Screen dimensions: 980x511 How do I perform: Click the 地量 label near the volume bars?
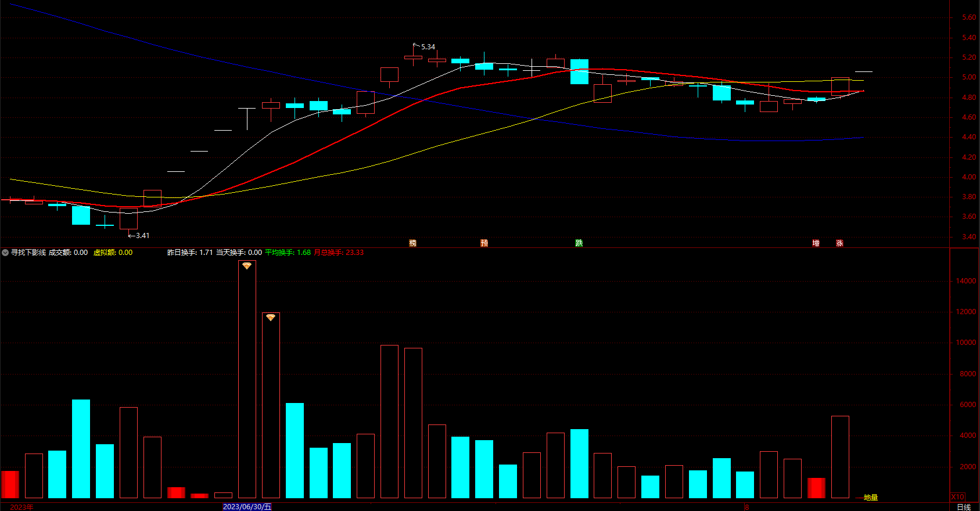point(871,498)
